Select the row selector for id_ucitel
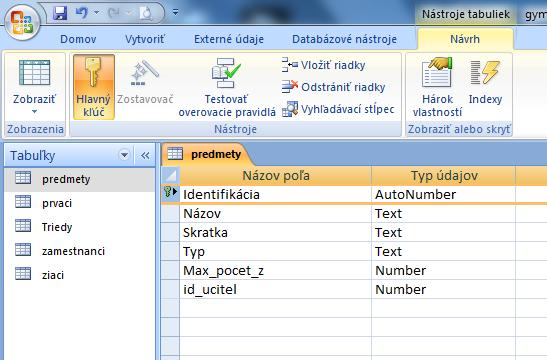This screenshot has height=360, width=547. click(x=171, y=290)
